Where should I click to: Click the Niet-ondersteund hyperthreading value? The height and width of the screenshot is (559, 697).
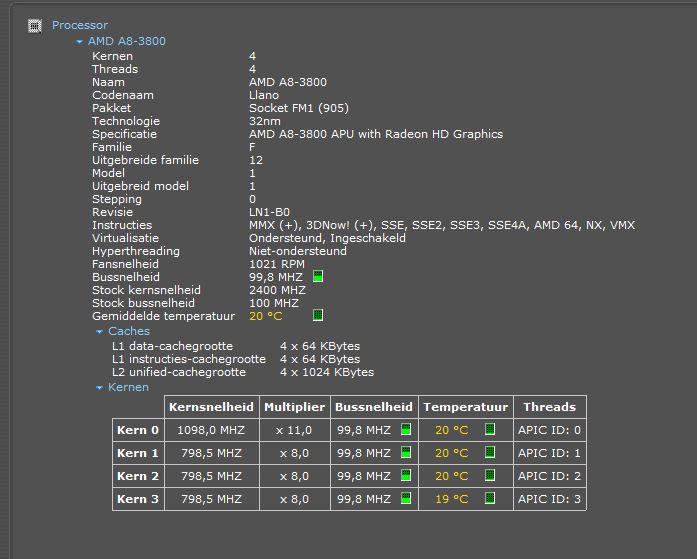point(298,251)
